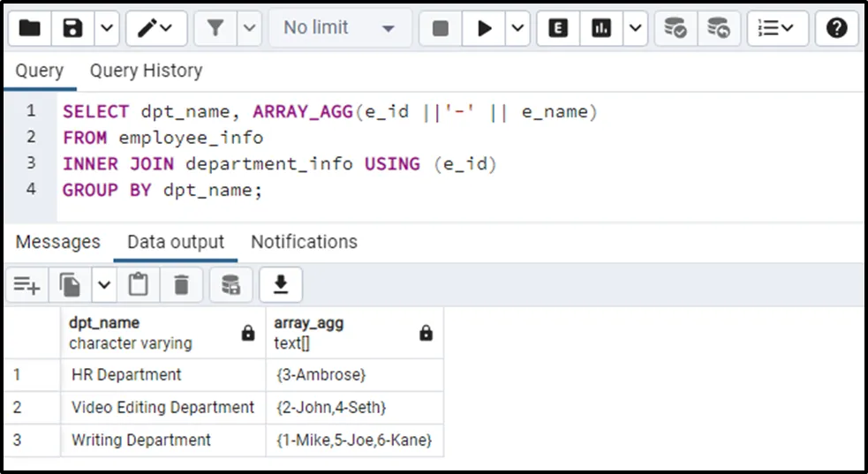Execute the query with the play button
Image resolution: width=868 pixels, height=474 pixels.
pyautogui.click(x=485, y=28)
